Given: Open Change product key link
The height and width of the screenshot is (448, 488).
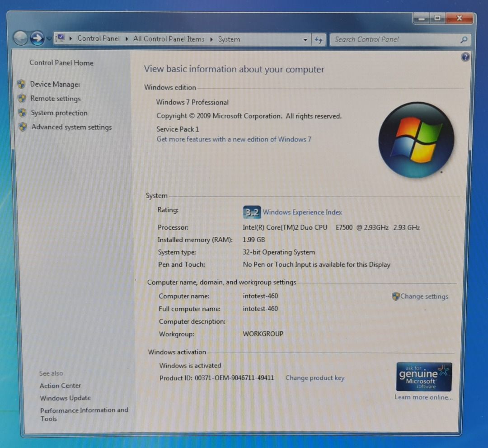Looking at the screenshot, I should (314, 378).
